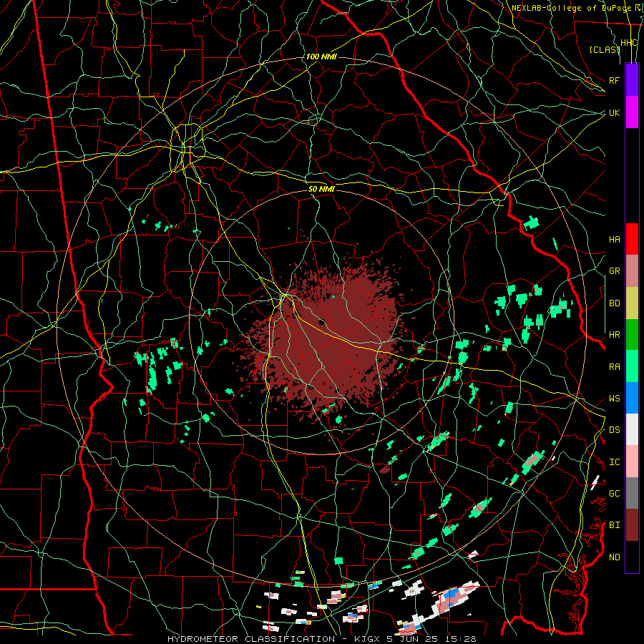Click the GR pink-brown legend swatch
Viewport: 644px width, 644px height.
pos(632,270)
